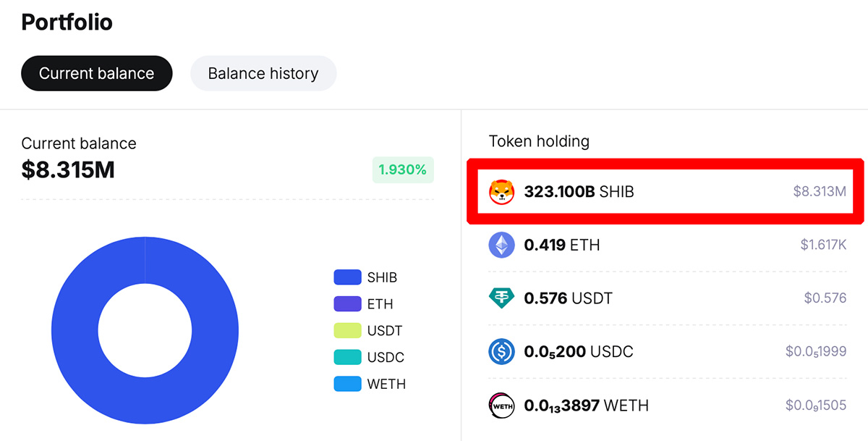This screenshot has width=868, height=441.
Task: Click the Token holding heading
Action: (x=539, y=141)
